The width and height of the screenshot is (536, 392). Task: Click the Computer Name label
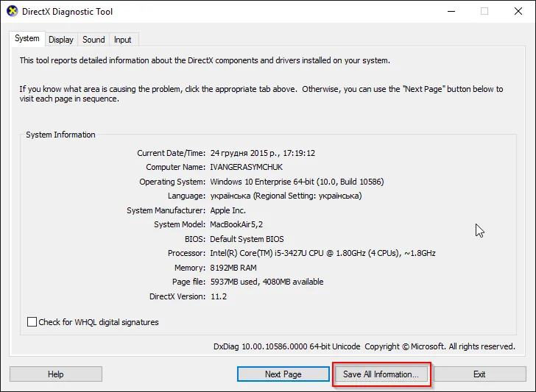(x=176, y=167)
